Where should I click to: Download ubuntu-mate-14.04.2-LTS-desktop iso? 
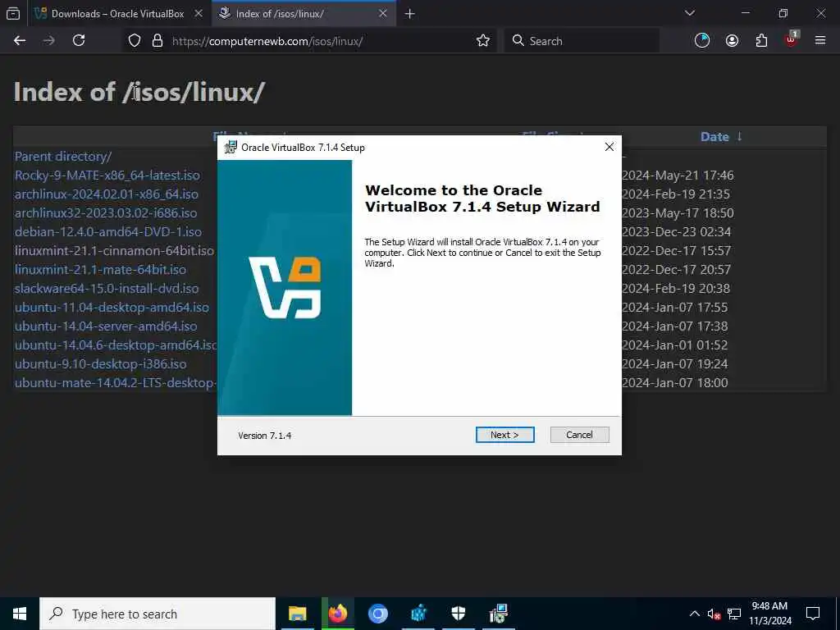point(116,382)
